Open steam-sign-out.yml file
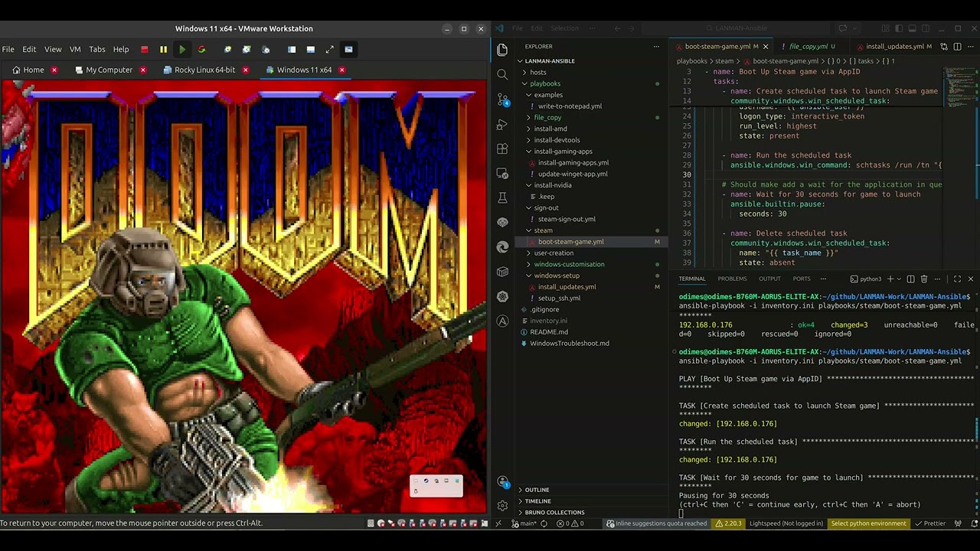 tap(567, 219)
